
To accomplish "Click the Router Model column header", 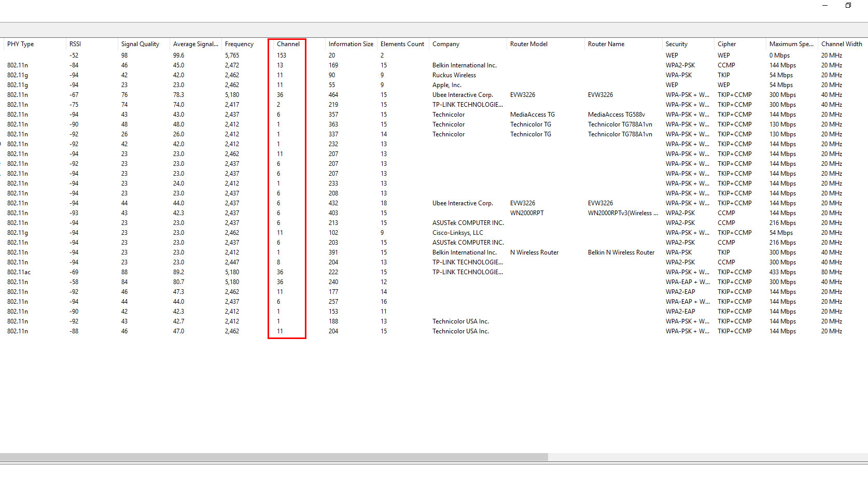I will pyautogui.click(x=528, y=44).
